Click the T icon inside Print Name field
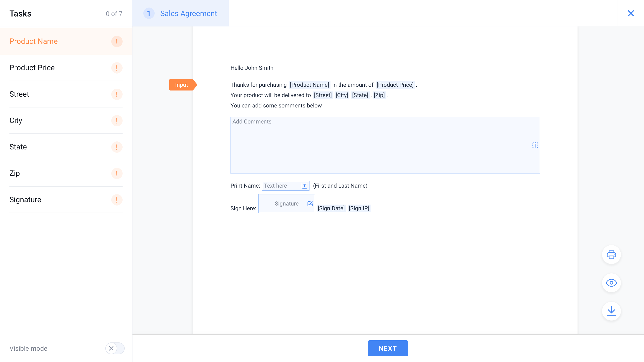 304,186
